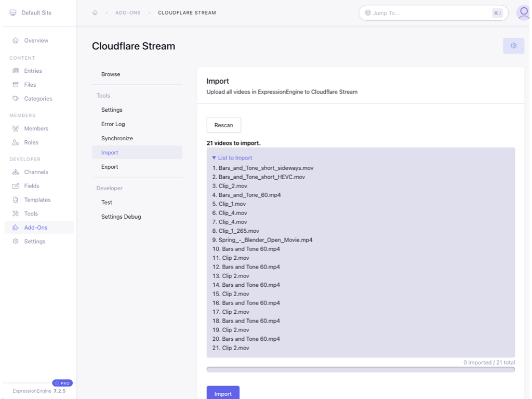This screenshot has width=532, height=399.
Task: Click the Roles icon in the sidebar
Action: (x=16, y=142)
